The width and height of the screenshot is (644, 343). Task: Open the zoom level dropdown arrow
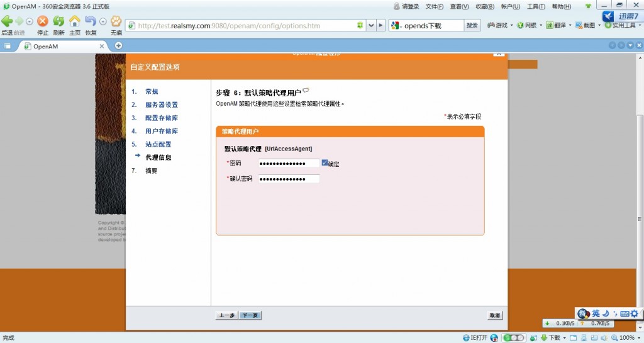pos(638,338)
